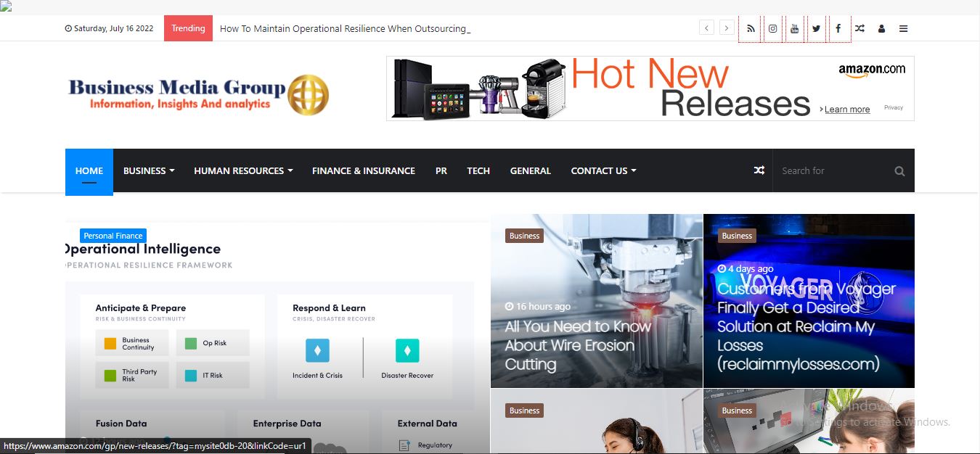Click the Instagram icon in top bar
This screenshot has height=454, width=980.
tap(773, 29)
